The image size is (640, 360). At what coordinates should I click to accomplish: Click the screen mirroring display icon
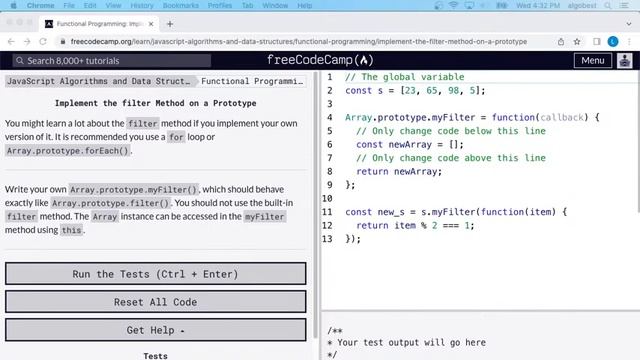469,6
